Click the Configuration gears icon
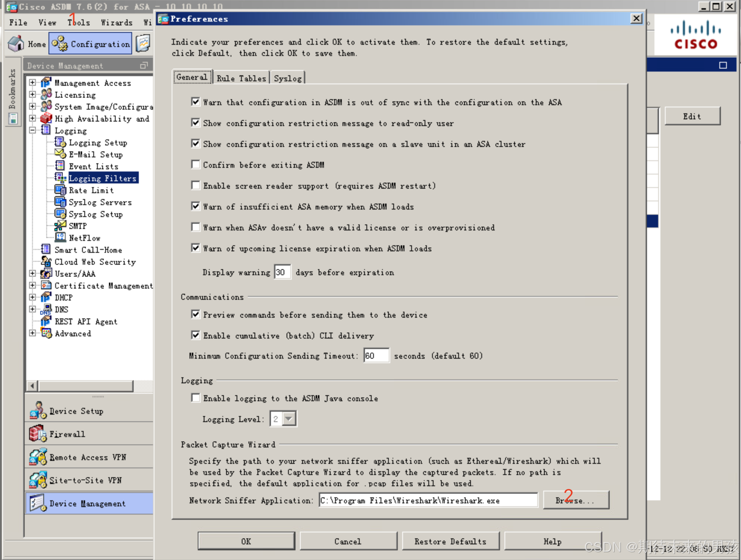 [x=60, y=44]
